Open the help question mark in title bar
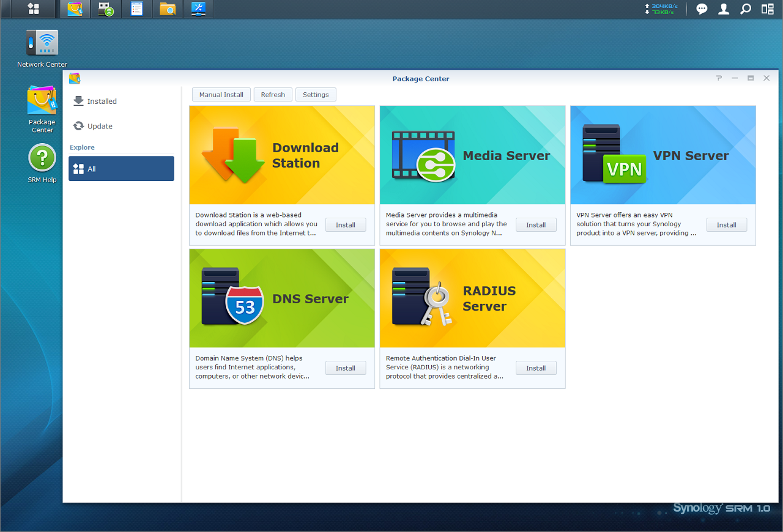Image resolution: width=783 pixels, height=532 pixels. tap(719, 78)
